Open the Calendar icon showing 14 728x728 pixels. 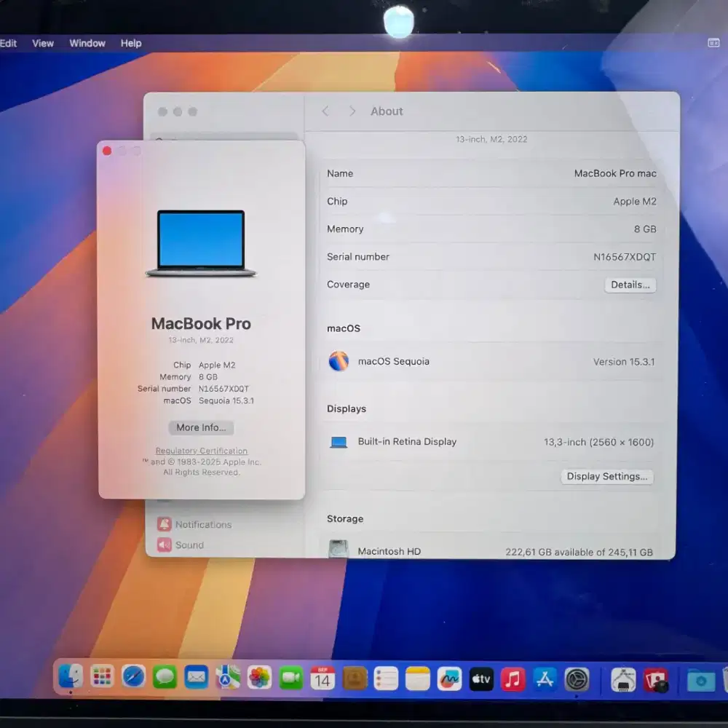323,678
